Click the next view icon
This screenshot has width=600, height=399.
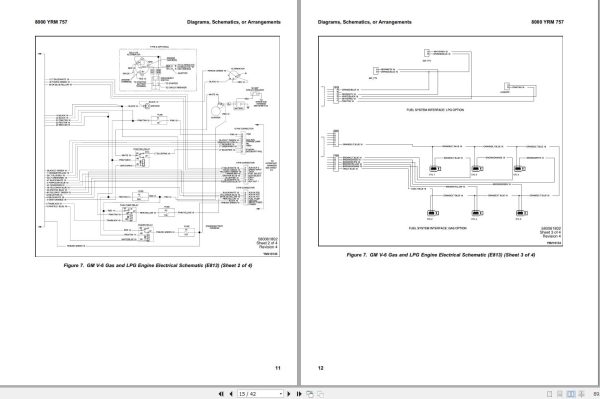321,394
